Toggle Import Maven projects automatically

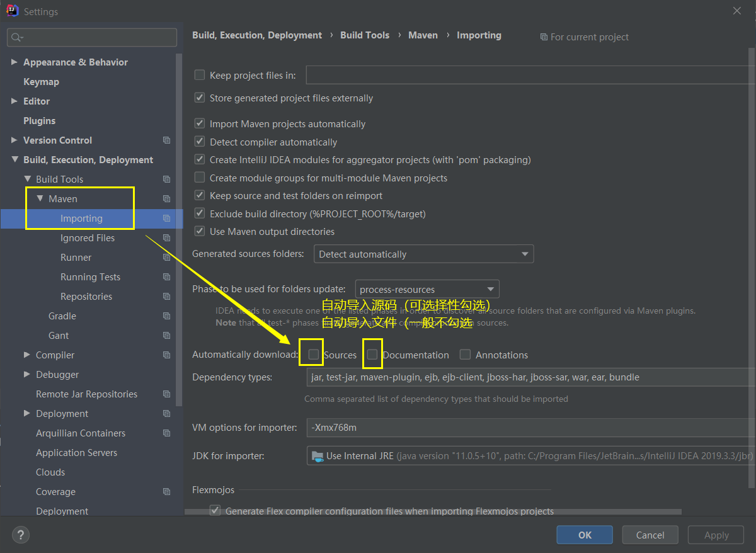(200, 124)
